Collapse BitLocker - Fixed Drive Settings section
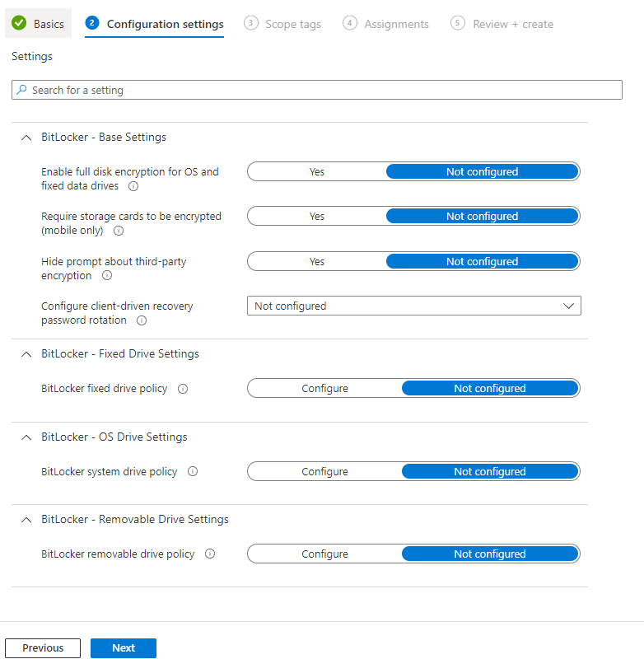This screenshot has height=659, width=644. (x=26, y=354)
